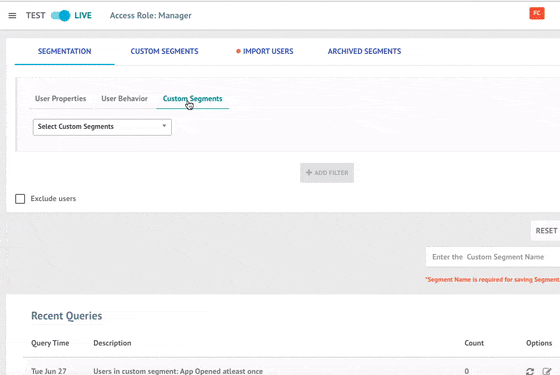This screenshot has height=375, width=560.
Task: Click the ADD FILTER button
Action: [327, 173]
